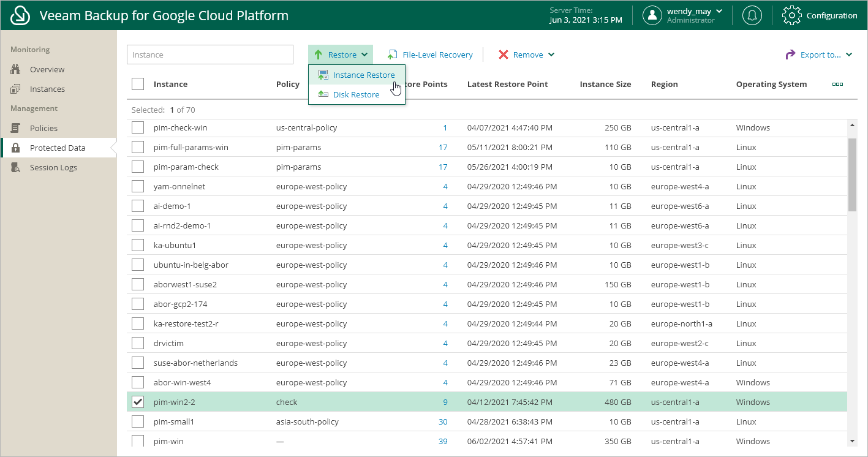Click the Overview binoculars icon

coord(16,69)
